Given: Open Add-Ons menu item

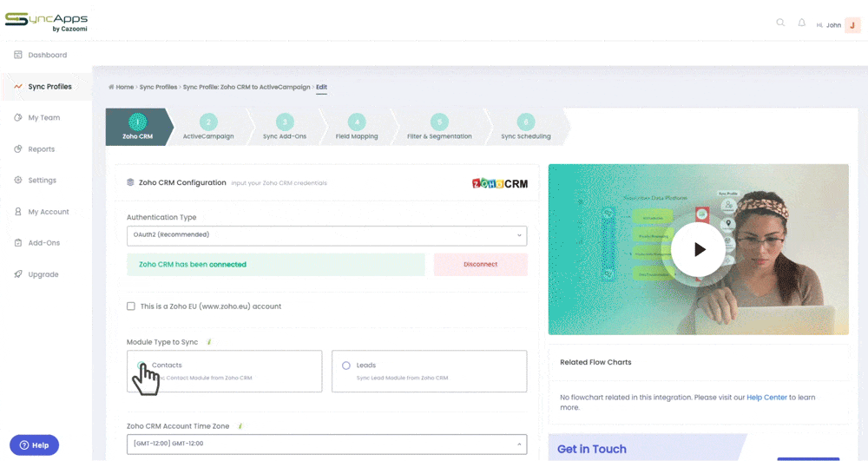Looking at the screenshot, I should point(44,242).
